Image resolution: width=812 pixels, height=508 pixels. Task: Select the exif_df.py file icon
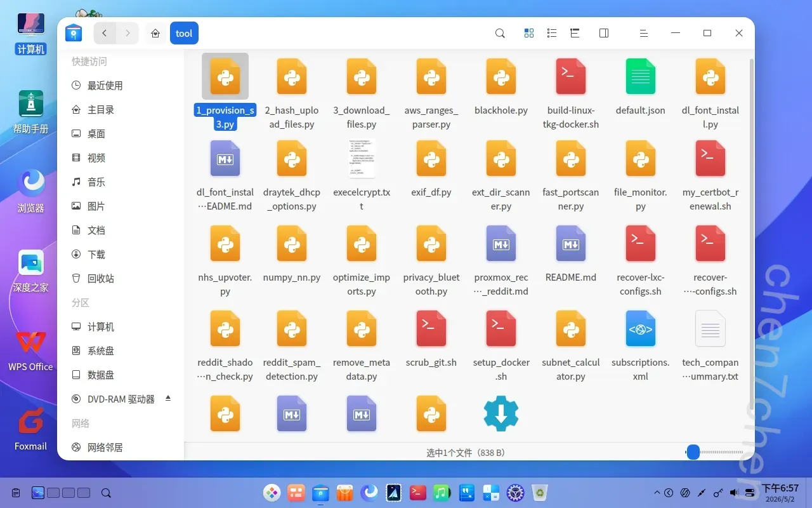(x=431, y=159)
